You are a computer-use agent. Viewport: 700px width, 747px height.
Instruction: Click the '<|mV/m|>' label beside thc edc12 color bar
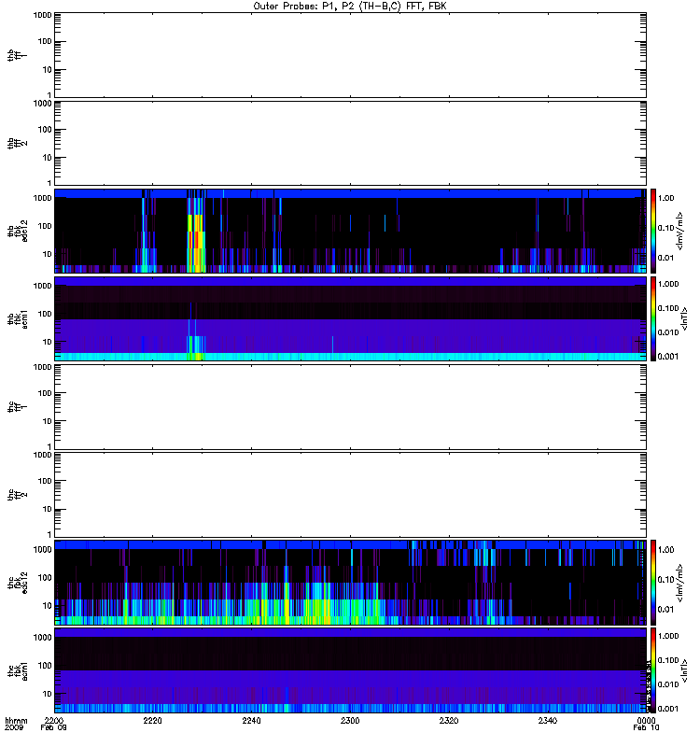680,583
